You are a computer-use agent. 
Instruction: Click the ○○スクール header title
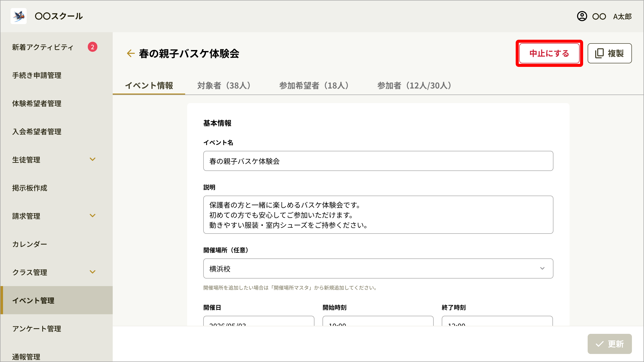59,16
